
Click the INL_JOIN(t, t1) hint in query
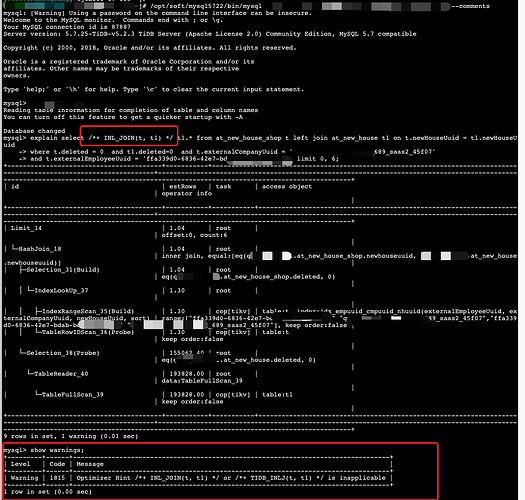(x=131, y=138)
